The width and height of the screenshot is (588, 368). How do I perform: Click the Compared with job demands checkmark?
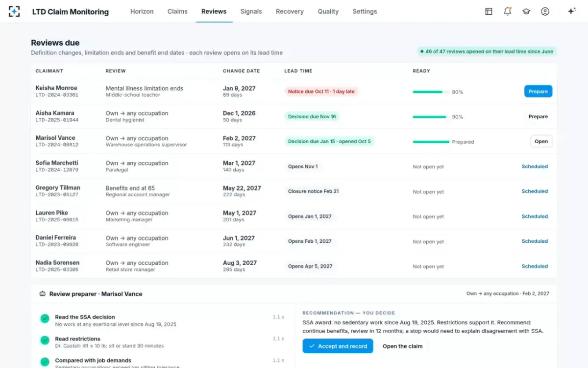45,362
